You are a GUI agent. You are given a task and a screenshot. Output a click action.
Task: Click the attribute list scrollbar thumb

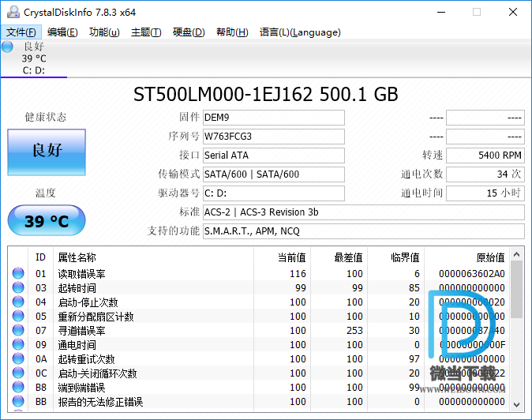click(x=517, y=290)
